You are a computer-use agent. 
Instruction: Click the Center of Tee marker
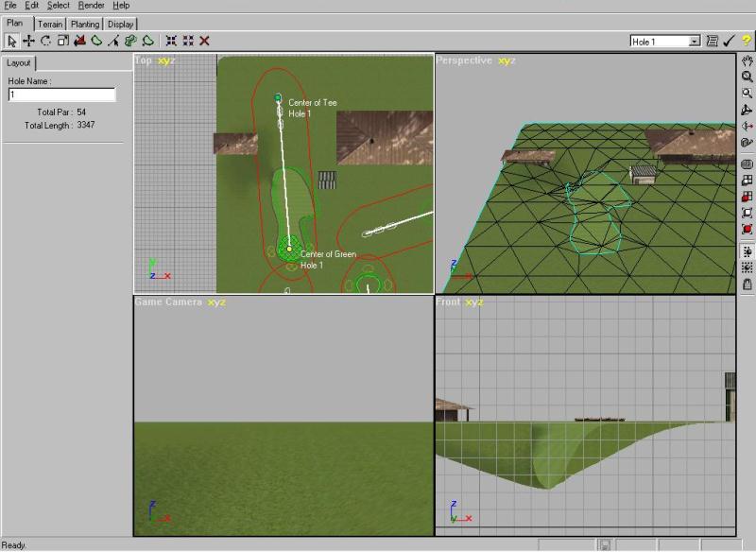tap(278, 97)
